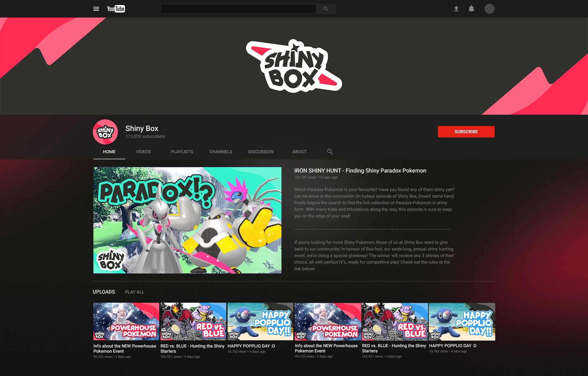Click first "162.921 views • 3 days ago" text

(180, 357)
